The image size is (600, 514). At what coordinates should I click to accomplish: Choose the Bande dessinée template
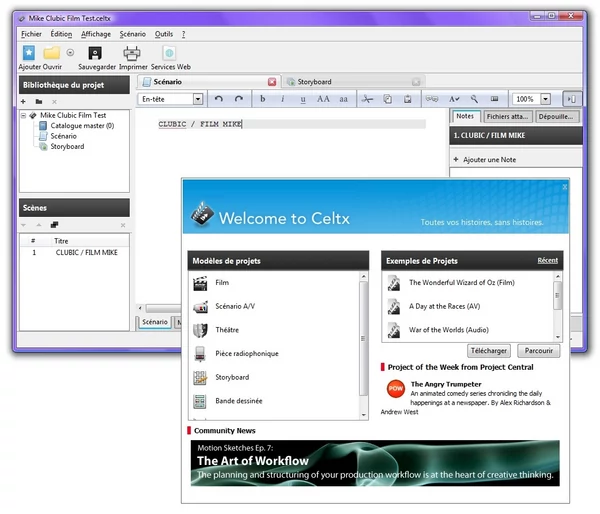[239, 401]
